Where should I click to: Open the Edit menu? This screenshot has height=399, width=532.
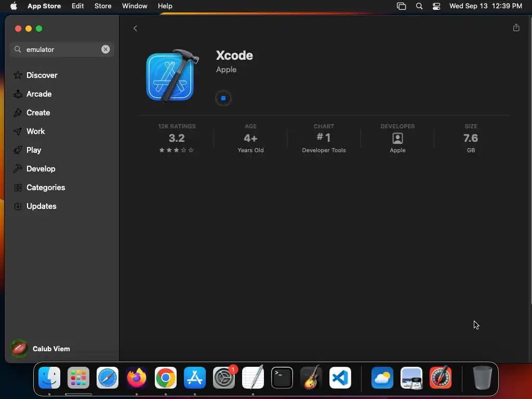click(77, 6)
